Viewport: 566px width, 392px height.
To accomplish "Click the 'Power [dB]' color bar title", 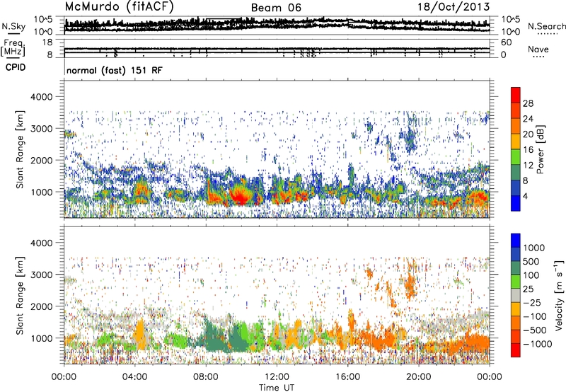I will (x=540, y=149).
